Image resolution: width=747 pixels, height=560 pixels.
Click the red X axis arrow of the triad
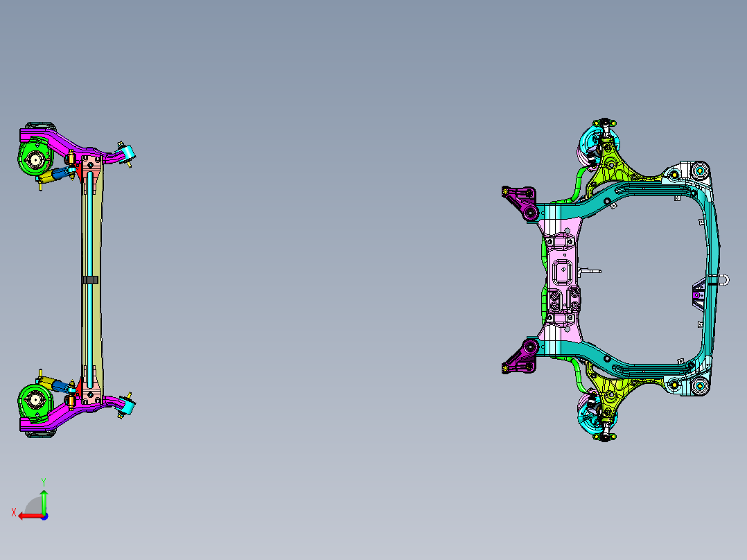pos(30,516)
